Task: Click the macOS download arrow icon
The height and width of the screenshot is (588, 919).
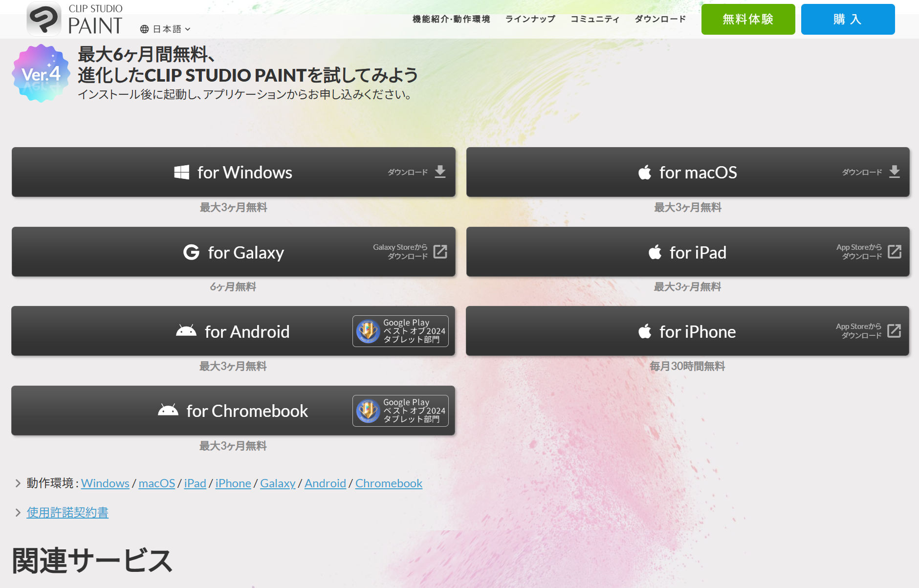Action: [894, 172]
